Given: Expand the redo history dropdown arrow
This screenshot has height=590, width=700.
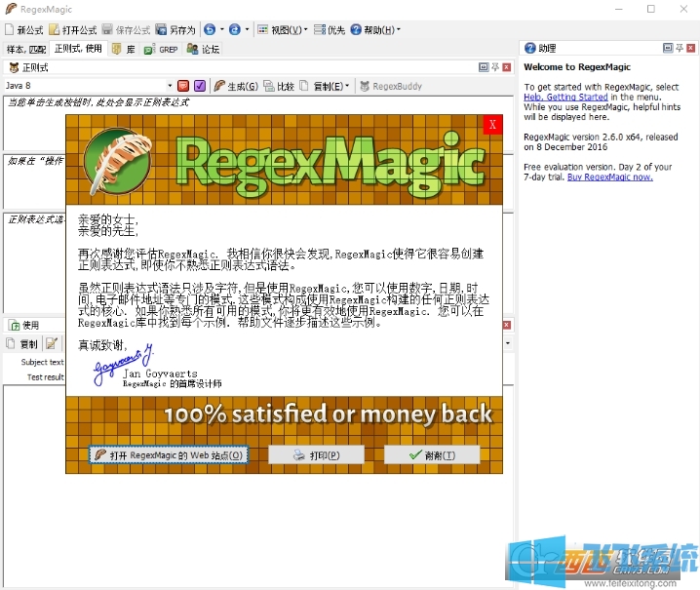Looking at the screenshot, I should tap(247, 30).
